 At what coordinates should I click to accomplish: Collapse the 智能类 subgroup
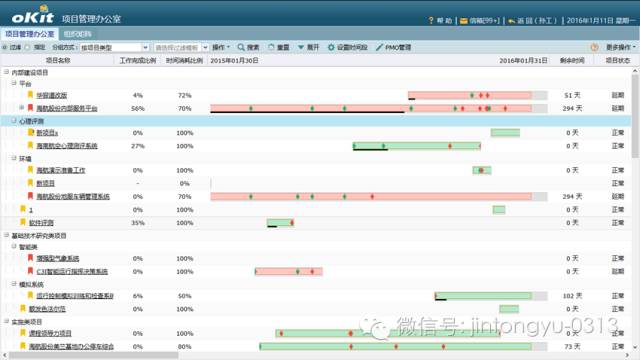(x=14, y=247)
